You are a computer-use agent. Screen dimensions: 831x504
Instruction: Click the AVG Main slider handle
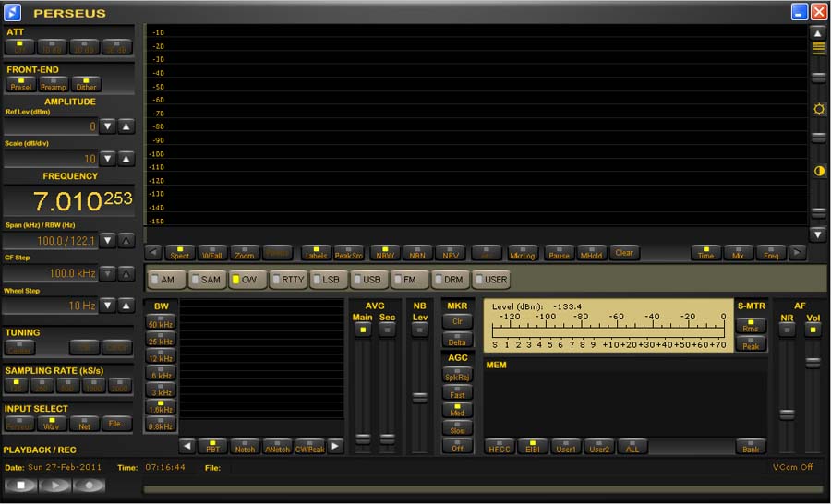click(363, 438)
